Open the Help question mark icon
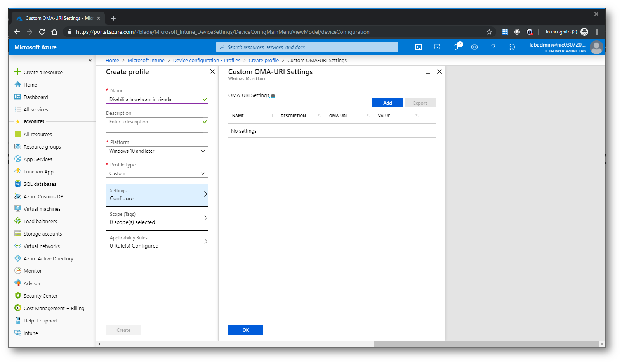This screenshot has width=622, height=364. [x=493, y=47]
